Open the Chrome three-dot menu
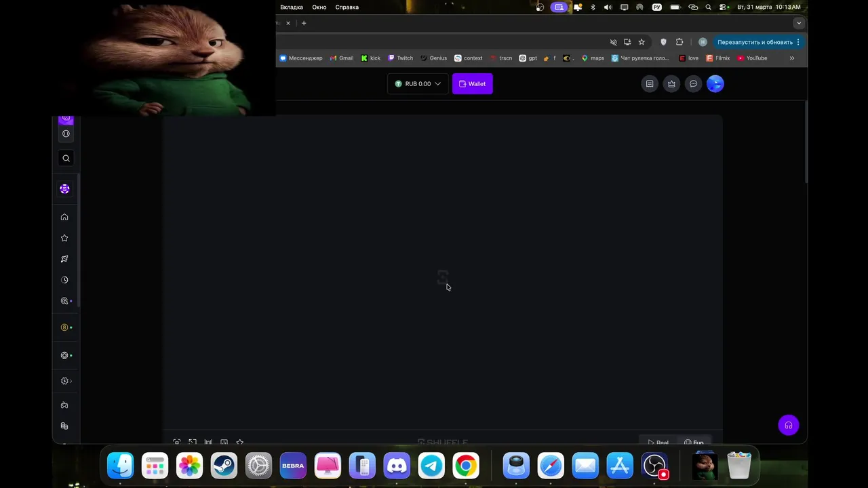The width and height of the screenshot is (868, 488). [x=798, y=42]
